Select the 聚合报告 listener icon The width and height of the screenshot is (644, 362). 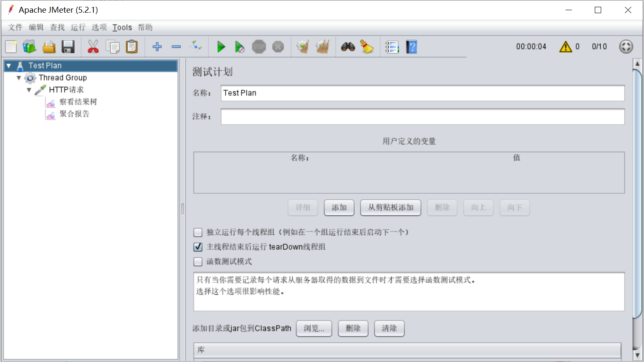pyautogui.click(x=51, y=114)
